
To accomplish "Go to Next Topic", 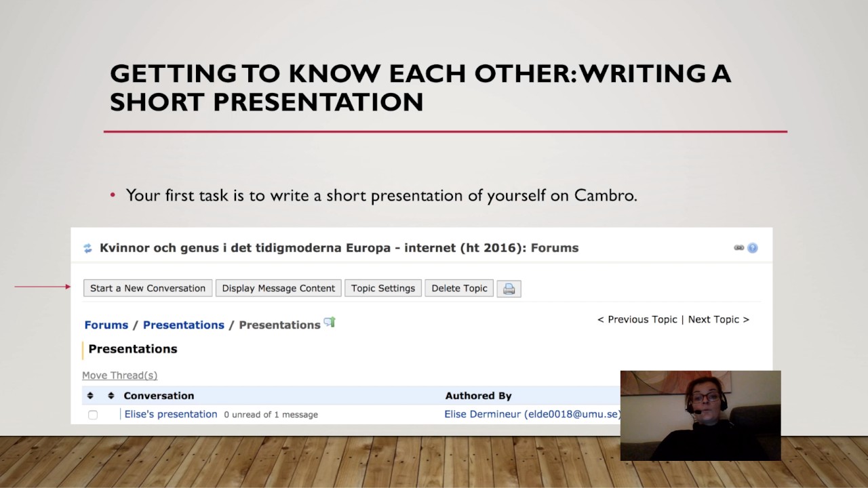I will click(719, 319).
